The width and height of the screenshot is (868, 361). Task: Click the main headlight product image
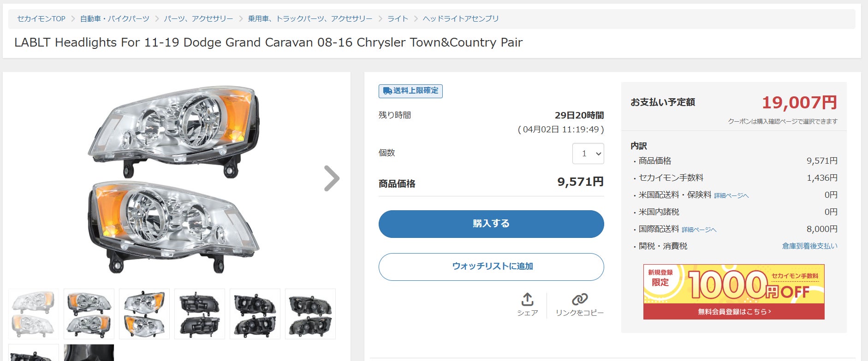tap(174, 178)
